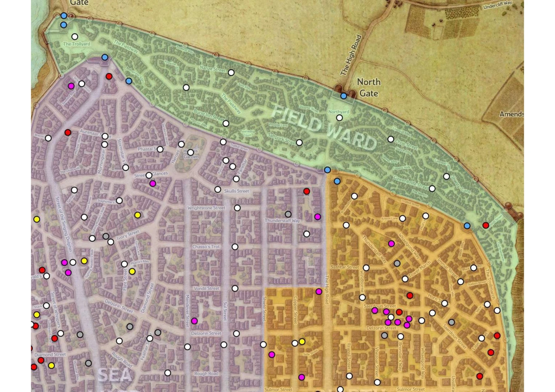Click the Sul Street label

(225, 311)
